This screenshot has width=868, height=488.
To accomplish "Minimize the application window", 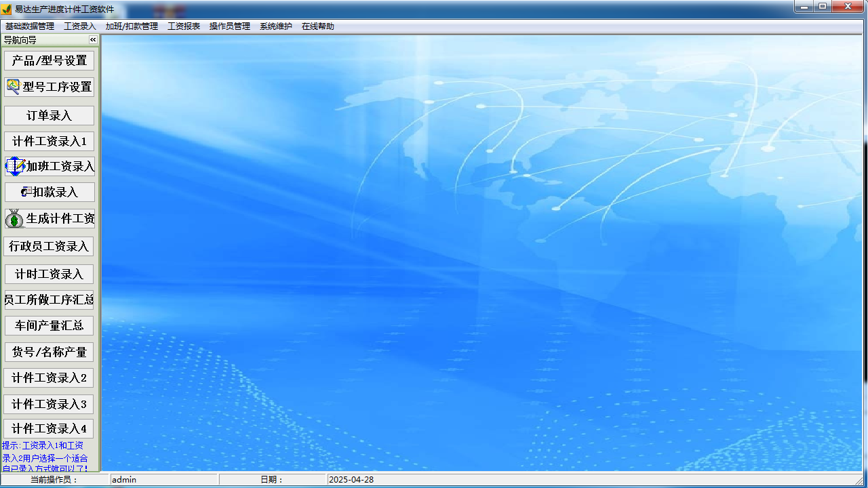I will tap(804, 6).
